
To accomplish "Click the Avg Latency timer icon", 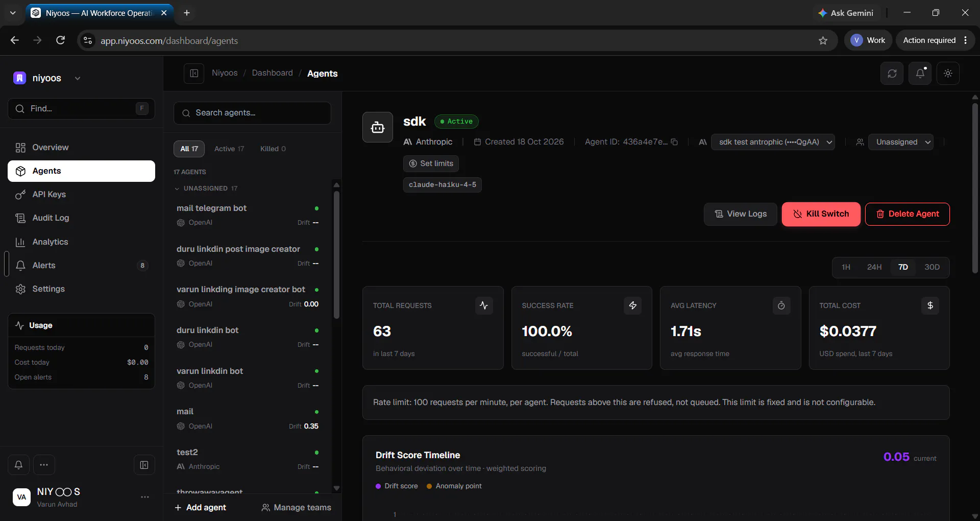I will coord(781,305).
